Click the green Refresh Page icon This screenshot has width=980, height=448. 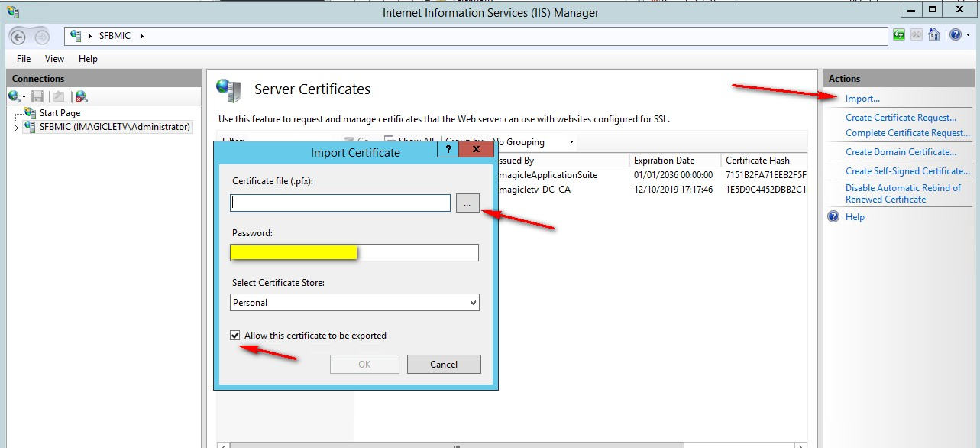pyautogui.click(x=899, y=35)
